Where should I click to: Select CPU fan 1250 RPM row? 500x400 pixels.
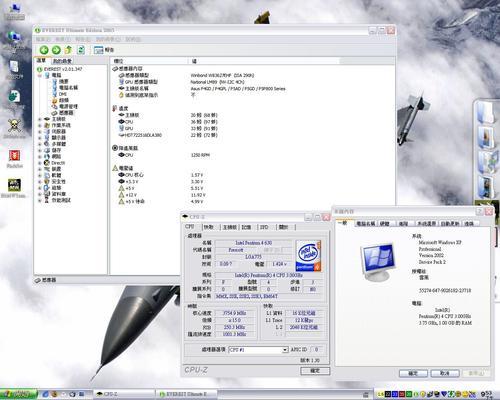tap(164, 155)
